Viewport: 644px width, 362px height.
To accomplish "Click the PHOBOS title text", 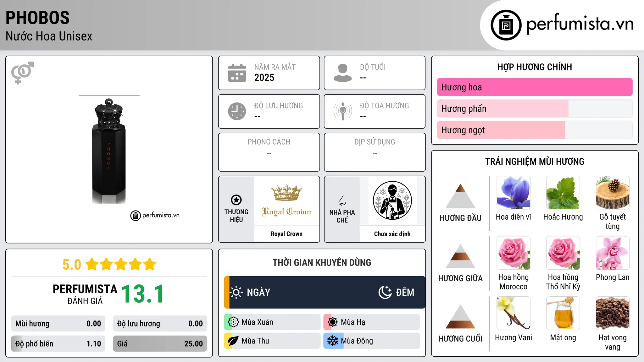I will click(x=37, y=18).
